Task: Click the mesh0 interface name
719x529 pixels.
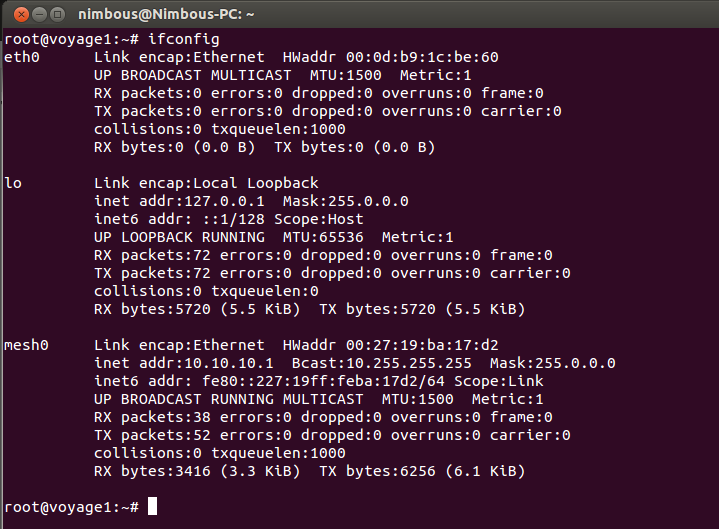Action: click(26, 345)
